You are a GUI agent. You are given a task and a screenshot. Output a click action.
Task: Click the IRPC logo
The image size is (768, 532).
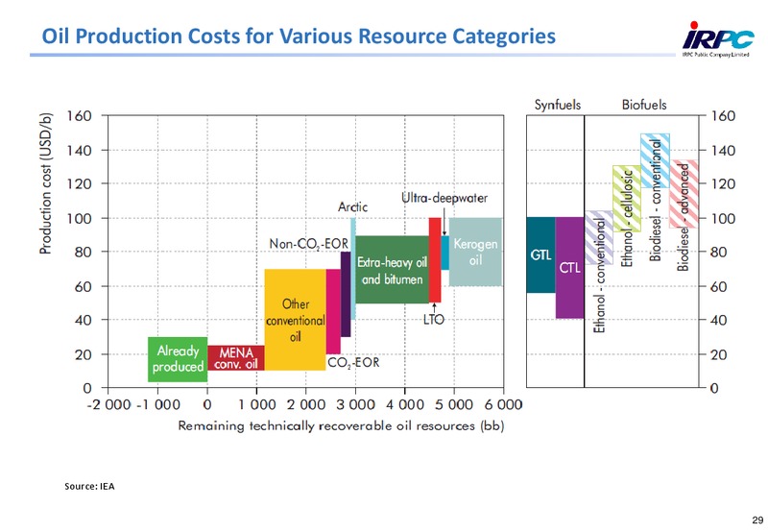(x=716, y=39)
